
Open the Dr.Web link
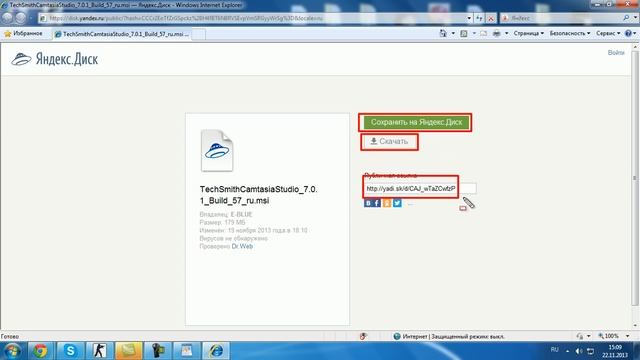click(242, 246)
